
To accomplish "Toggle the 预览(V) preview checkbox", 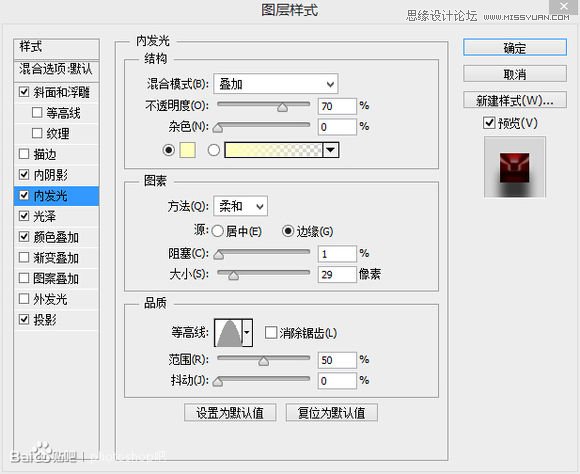I will tap(489, 123).
